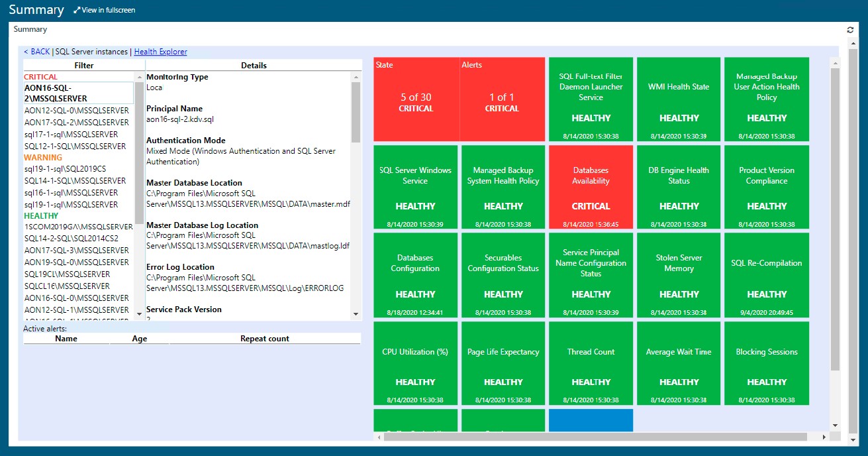This screenshot has height=456, width=868.
Task: Open the State 5 of 30 CRITICAL tile
Action: pos(415,99)
